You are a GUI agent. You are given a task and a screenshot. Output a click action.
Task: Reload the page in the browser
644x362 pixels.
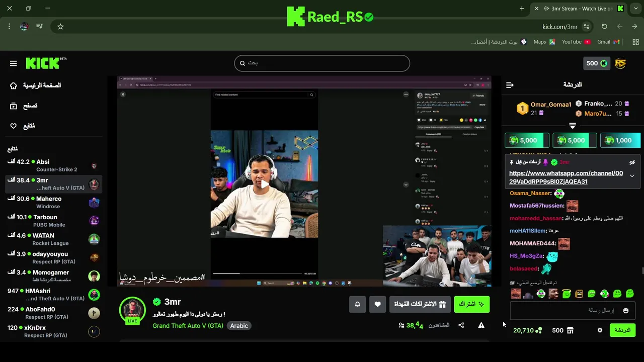[604, 27]
